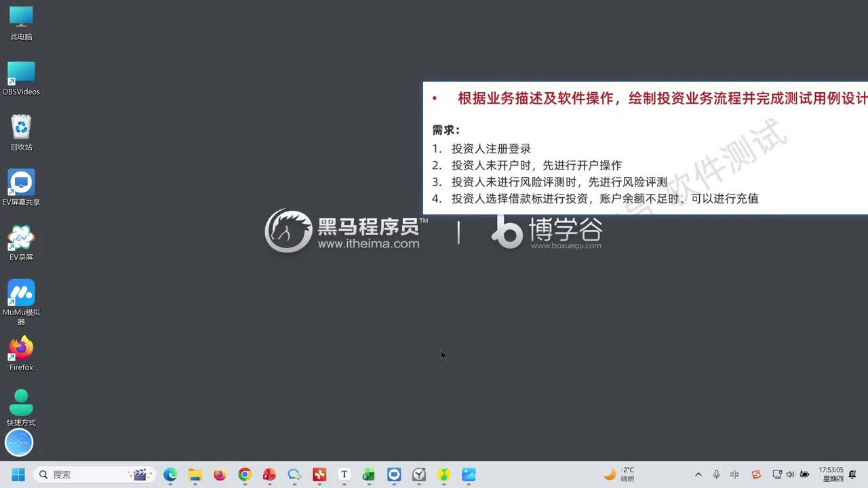Open the 回收站 recycle bin icon

21,134
